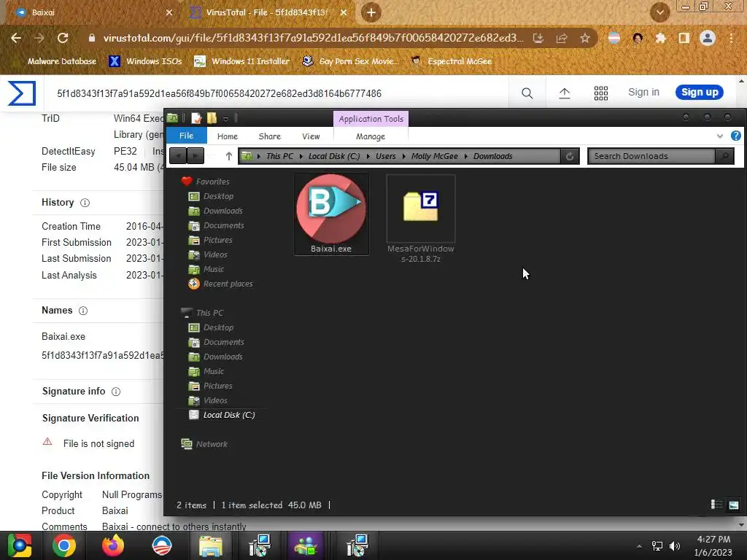Click Molly McGee in the breadcrumb path

click(x=435, y=156)
